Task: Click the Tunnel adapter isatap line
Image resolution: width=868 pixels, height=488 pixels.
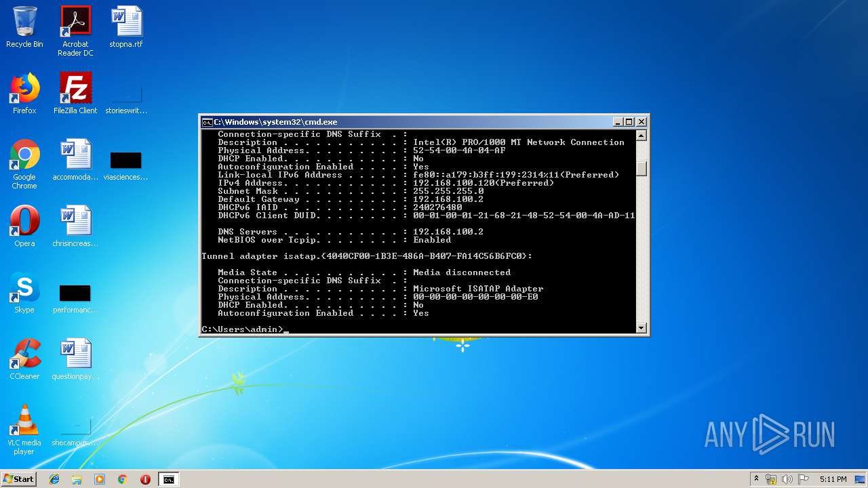Action: click(x=367, y=256)
